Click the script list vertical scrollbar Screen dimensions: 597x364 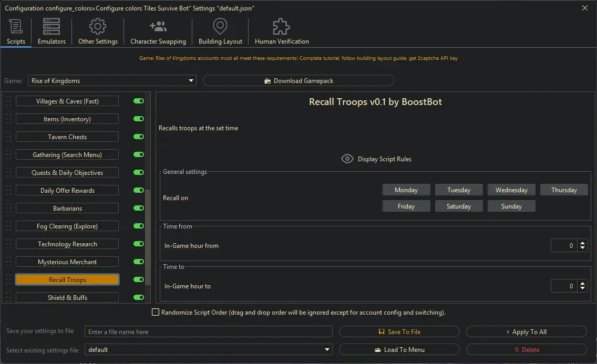click(x=148, y=236)
